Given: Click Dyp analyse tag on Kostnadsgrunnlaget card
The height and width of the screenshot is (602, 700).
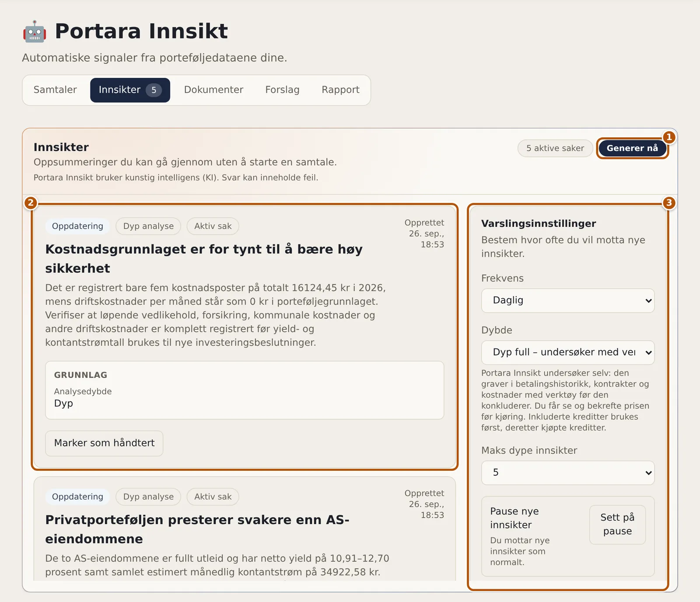Looking at the screenshot, I should coord(148,226).
